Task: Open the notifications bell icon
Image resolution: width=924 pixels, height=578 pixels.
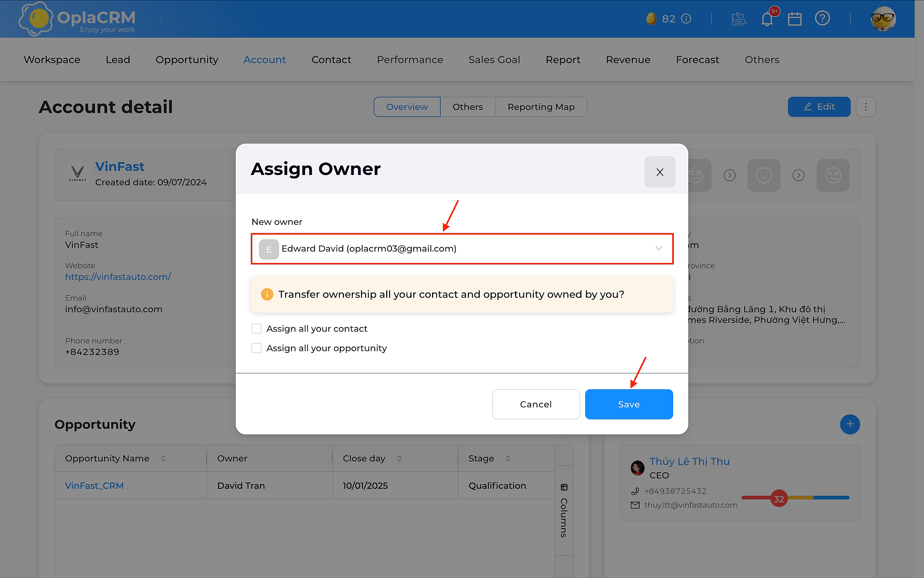Action: pos(767,19)
